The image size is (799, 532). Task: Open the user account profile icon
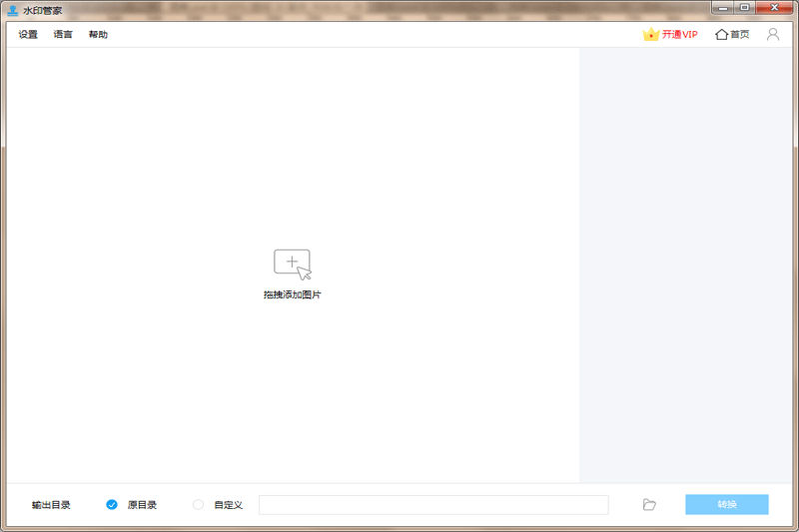pyautogui.click(x=773, y=34)
